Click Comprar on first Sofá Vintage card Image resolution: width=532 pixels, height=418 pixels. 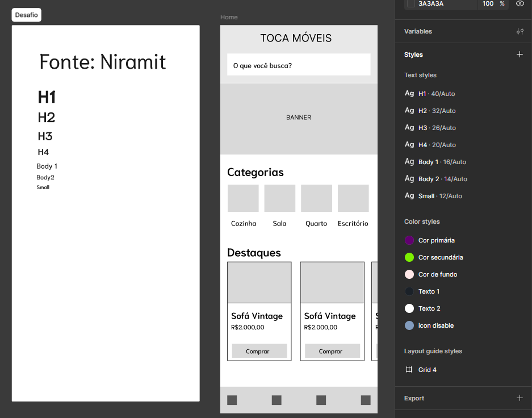coord(259,351)
